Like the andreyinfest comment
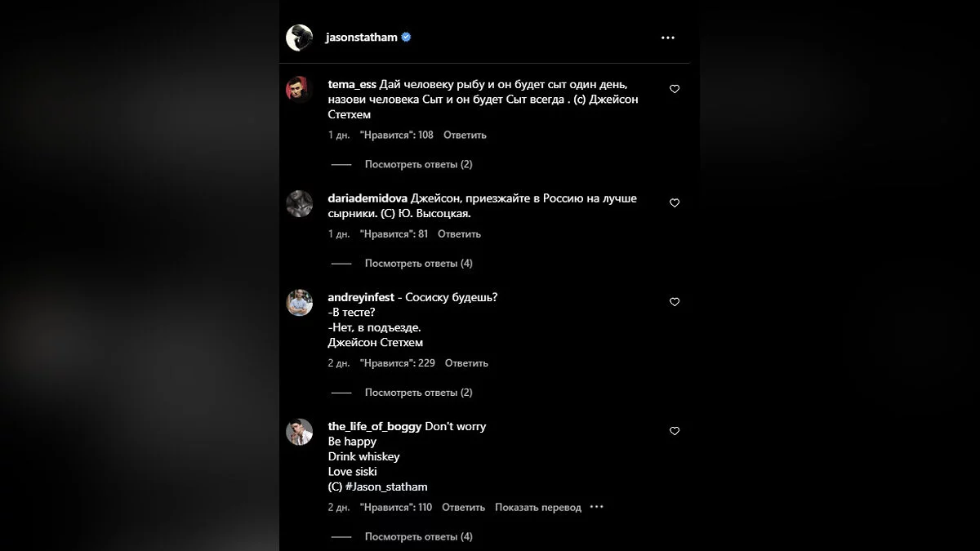Image resolution: width=980 pixels, height=551 pixels. coord(675,302)
